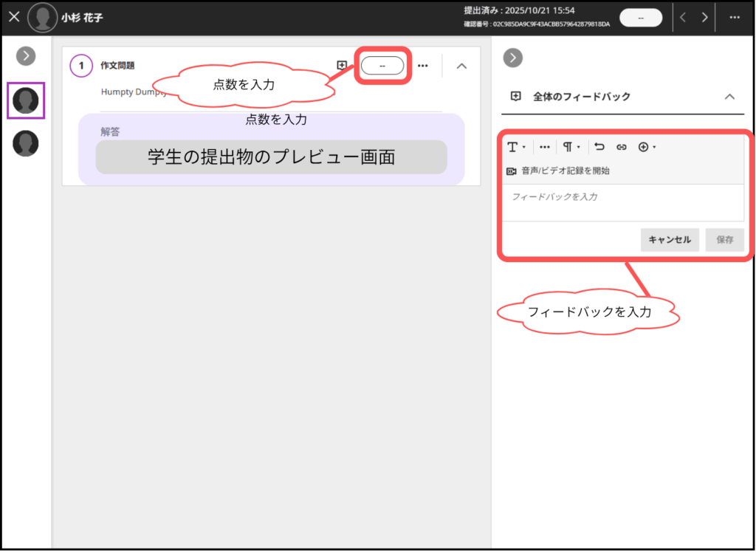This screenshot has height=553, width=756.
Task: Collapse the 全体のフィードバック section
Action: coord(729,97)
